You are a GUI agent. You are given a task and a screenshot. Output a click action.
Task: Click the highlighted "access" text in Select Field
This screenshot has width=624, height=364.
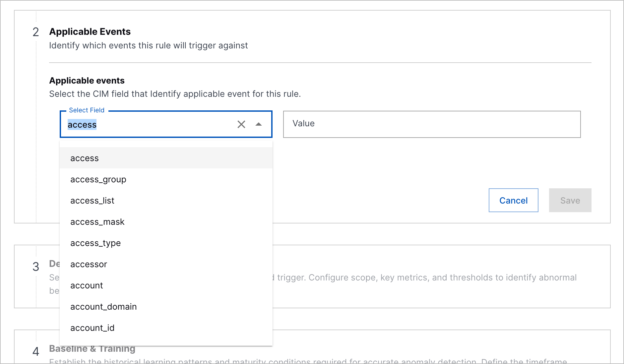(82, 124)
